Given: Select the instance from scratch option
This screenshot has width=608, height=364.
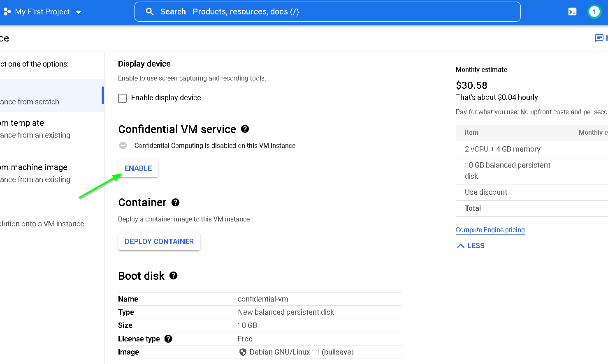Looking at the screenshot, I should [x=51, y=95].
